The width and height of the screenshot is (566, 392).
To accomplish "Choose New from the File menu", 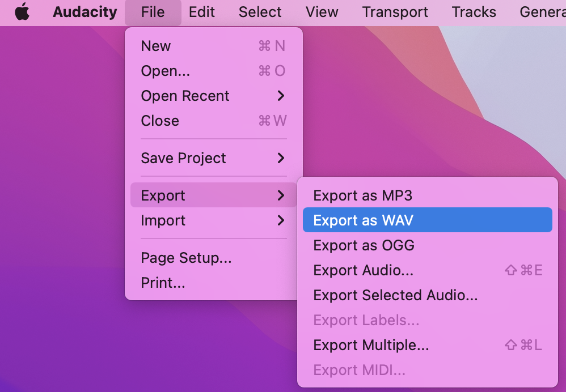I will 214,46.
